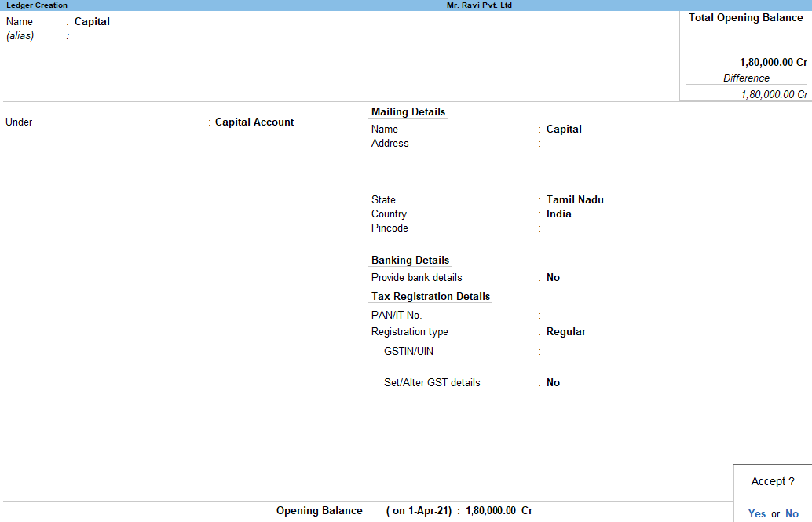Edit the Mailing Details name value

tap(564, 130)
